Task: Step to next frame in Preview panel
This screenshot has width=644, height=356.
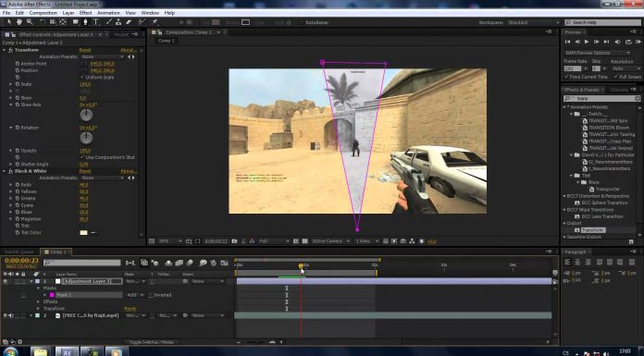Action: [597, 42]
